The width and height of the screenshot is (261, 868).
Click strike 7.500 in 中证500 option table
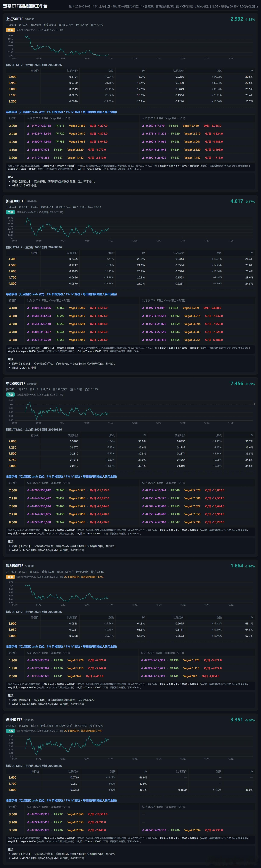(13, 454)
